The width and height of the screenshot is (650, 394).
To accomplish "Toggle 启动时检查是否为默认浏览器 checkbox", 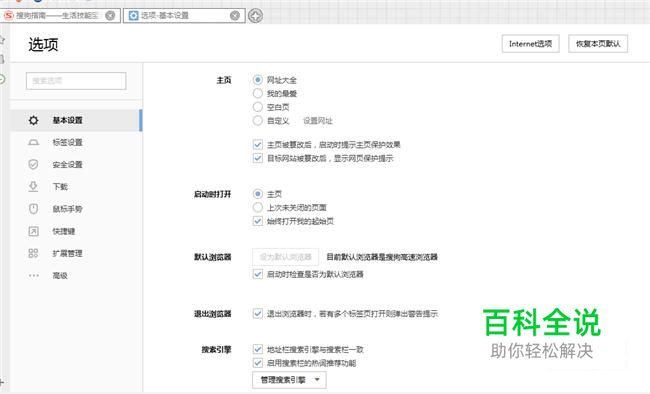I will pyautogui.click(x=258, y=274).
